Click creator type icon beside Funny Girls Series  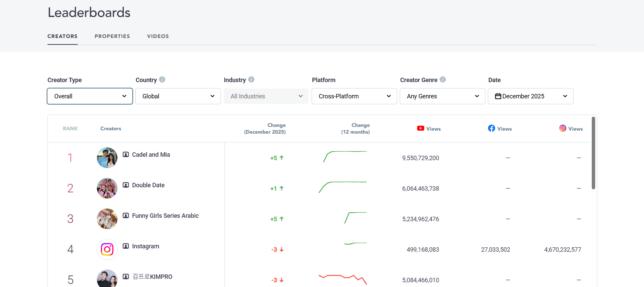click(x=126, y=216)
